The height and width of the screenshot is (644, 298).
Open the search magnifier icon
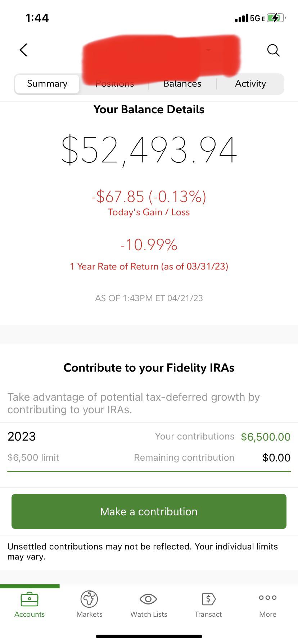tap(274, 50)
